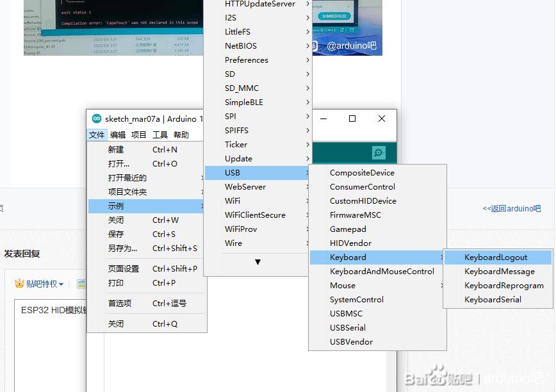Open the Serial Monitor magnifier icon

[x=379, y=152]
